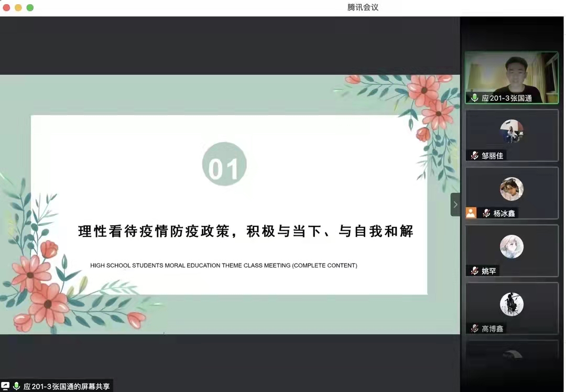
Task: Click 杨冰鑫's profile avatar
Action: pyautogui.click(x=511, y=189)
